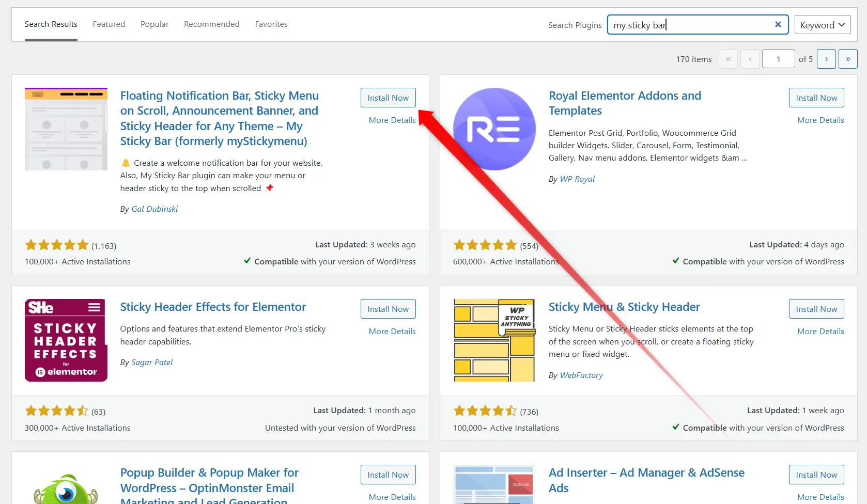Install the Floating Notification Bar plugin
867x504 pixels.
pos(388,98)
